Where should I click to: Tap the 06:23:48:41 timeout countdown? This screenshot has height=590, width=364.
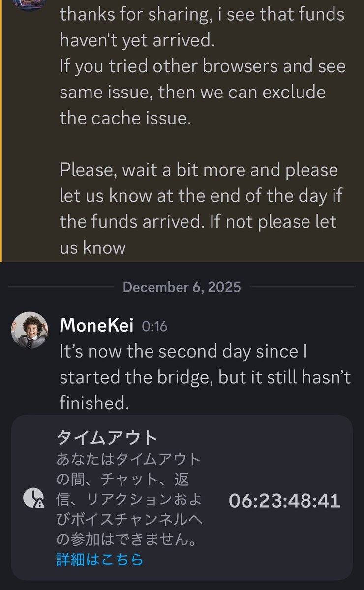pyautogui.click(x=284, y=500)
